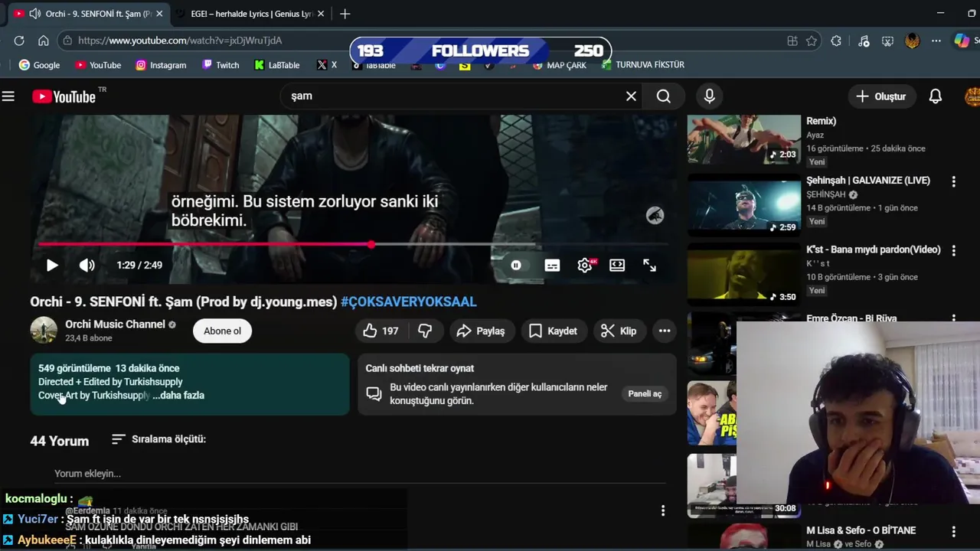The height and width of the screenshot is (551, 980).
Task: Open options for Emre Özcan Bi Rüya
Action: tap(953, 318)
